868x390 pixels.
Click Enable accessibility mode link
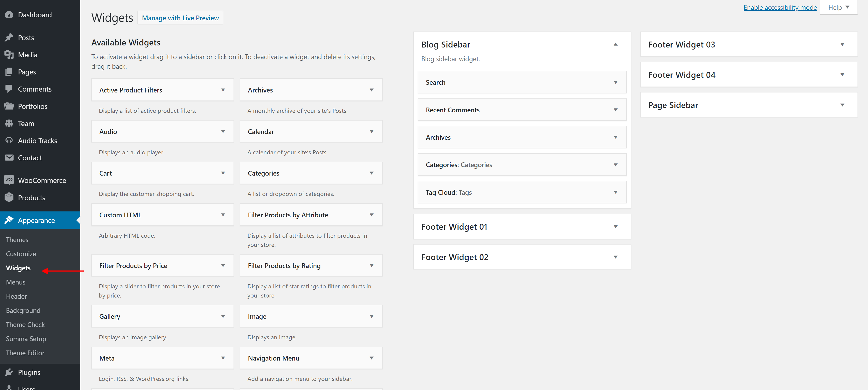point(780,8)
